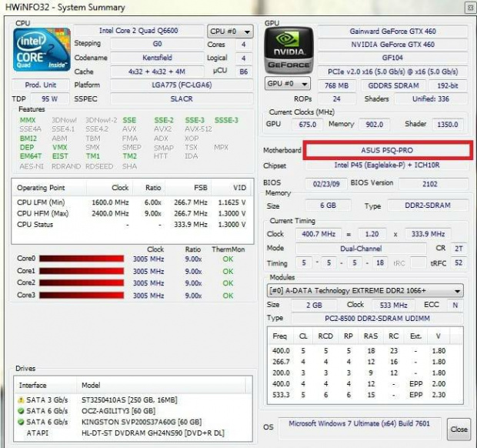477x448 pixels.
Task: Click the green status icon for OCZ-AGILITY3
Action: pyautogui.click(x=21, y=411)
